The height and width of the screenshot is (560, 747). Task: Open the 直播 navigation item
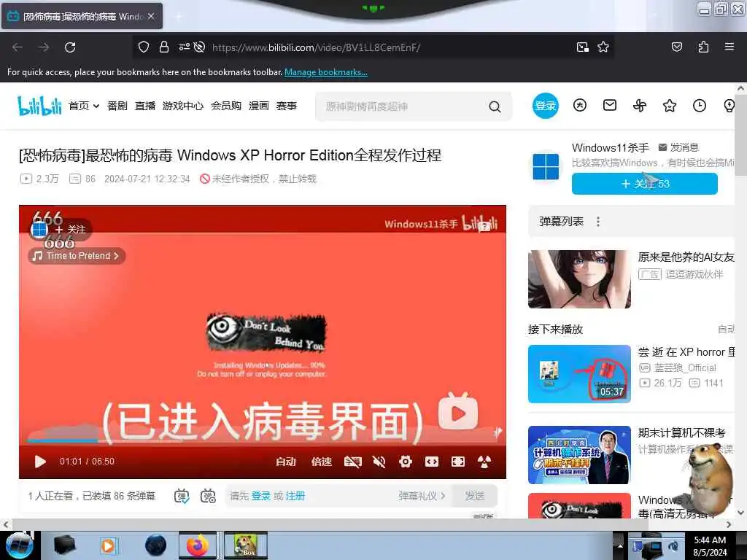click(145, 106)
